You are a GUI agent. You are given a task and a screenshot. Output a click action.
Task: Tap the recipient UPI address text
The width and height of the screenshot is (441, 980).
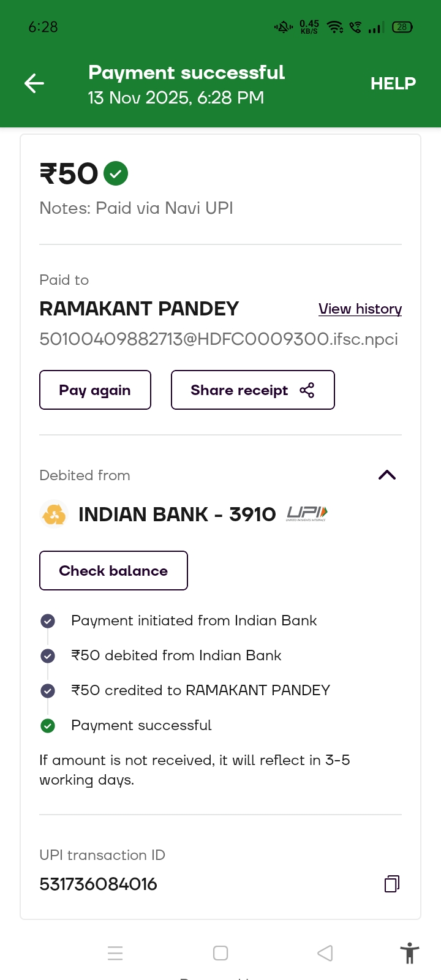pyautogui.click(x=219, y=339)
